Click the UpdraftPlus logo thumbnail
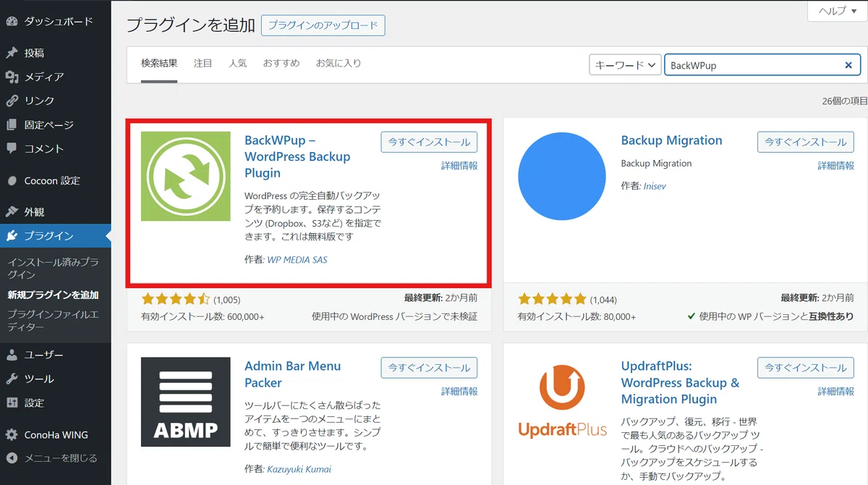This screenshot has height=485, width=868. pyautogui.click(x=562, y=402)
